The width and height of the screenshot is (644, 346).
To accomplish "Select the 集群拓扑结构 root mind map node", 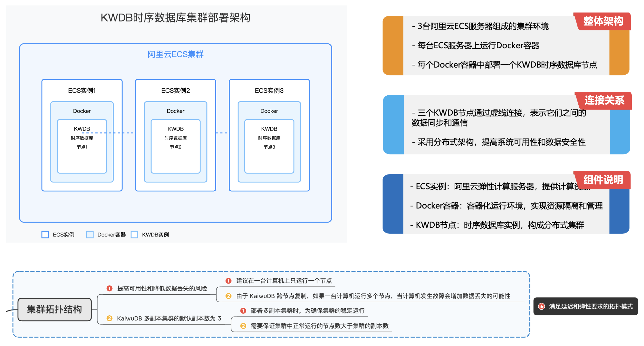I will (55, 310).
